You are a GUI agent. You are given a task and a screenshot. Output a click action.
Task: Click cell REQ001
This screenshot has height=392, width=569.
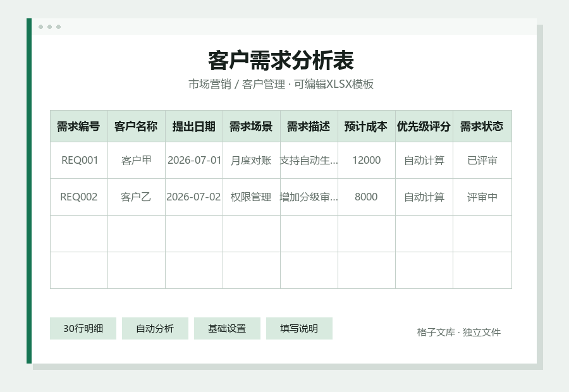79,161
